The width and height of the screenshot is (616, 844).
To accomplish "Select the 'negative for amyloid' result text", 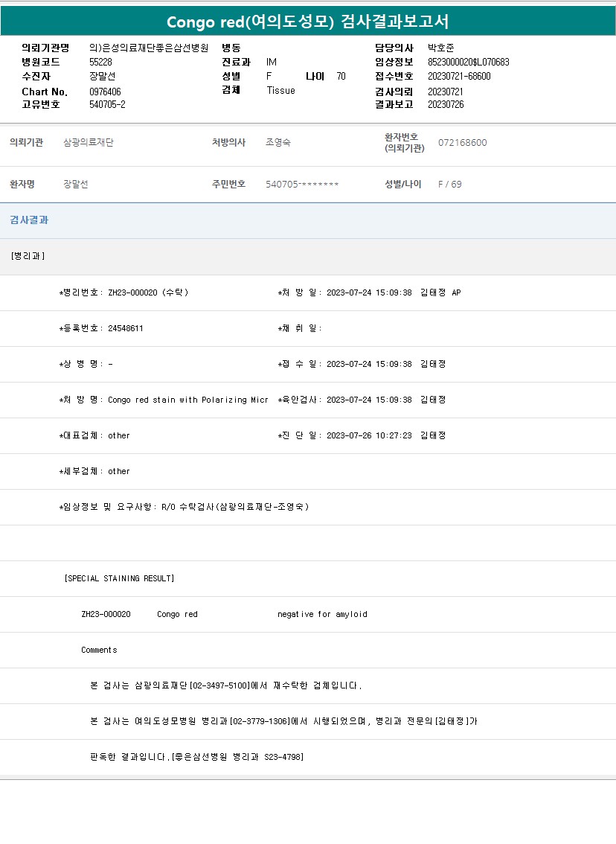I will [x=322, y=614].
